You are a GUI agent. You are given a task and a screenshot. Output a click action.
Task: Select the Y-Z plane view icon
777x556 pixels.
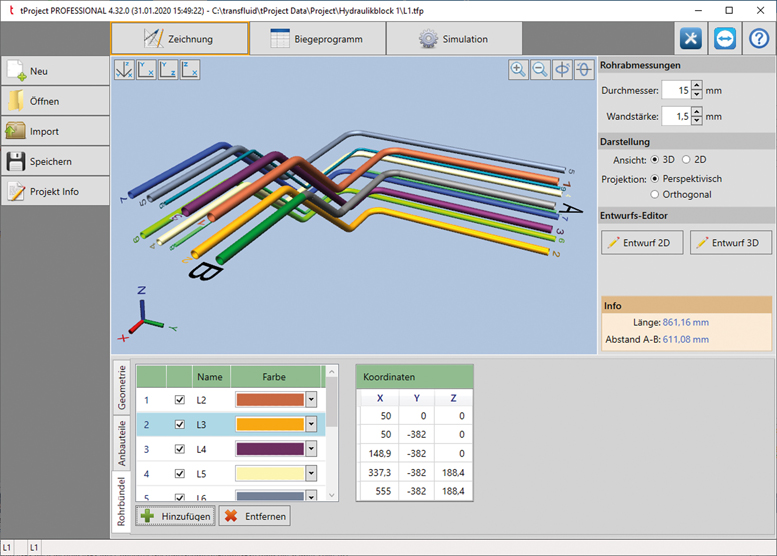[x=168, y=69]
